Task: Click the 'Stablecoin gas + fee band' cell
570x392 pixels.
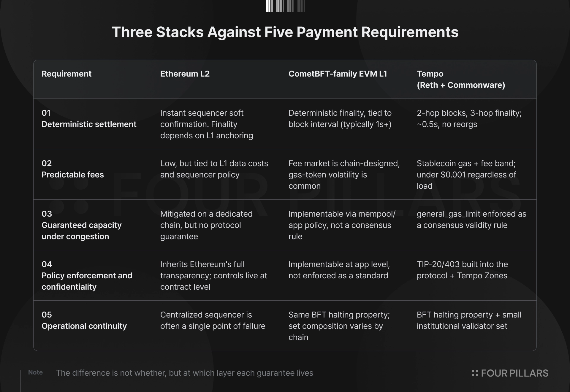Action: pos(466,175)
